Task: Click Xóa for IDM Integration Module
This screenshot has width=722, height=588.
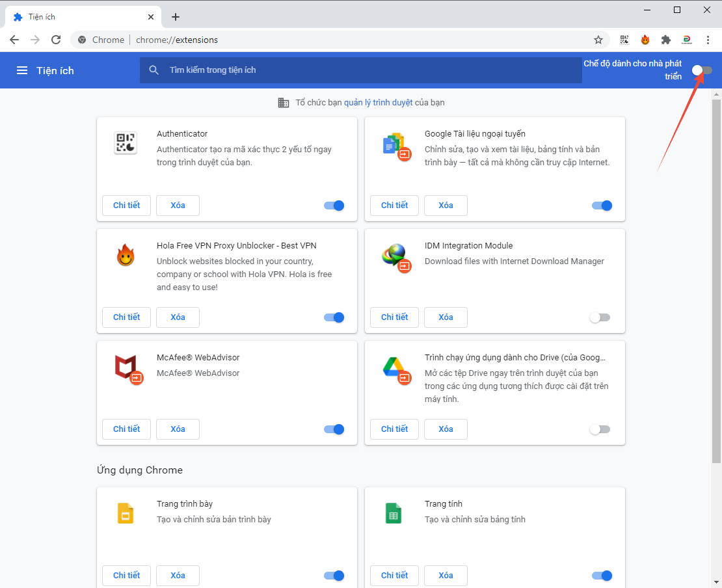Action: [x=446, y=317]
